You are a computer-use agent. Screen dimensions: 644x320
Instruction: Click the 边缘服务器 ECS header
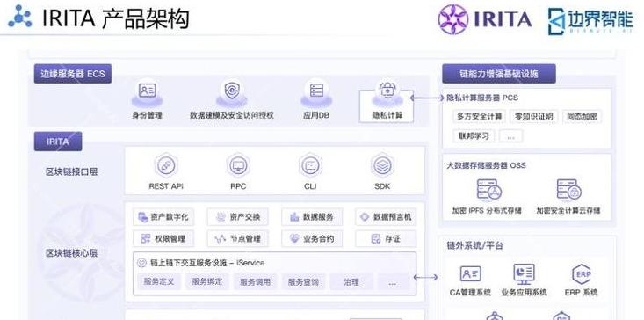73,74
